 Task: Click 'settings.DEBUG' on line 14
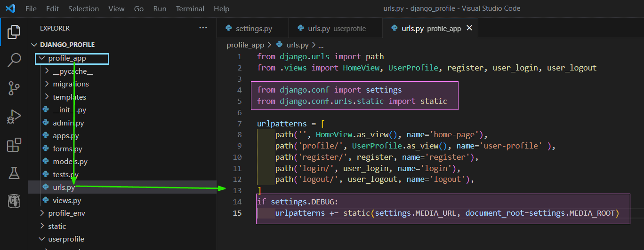coord(302,202)
